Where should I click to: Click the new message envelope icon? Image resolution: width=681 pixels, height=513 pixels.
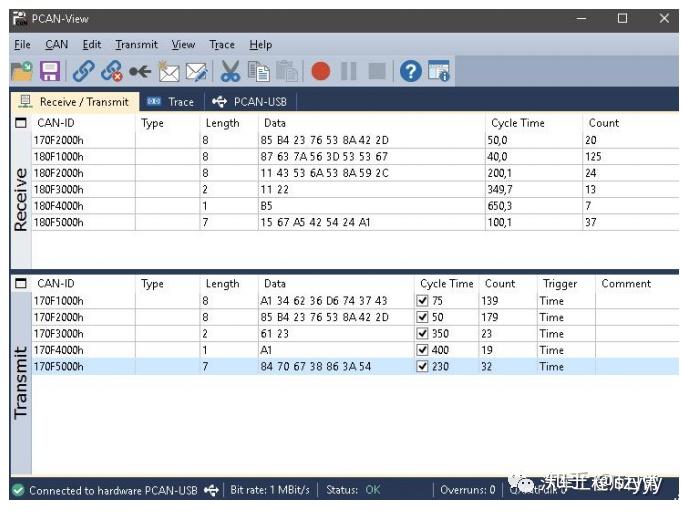(x=169, y=71)
